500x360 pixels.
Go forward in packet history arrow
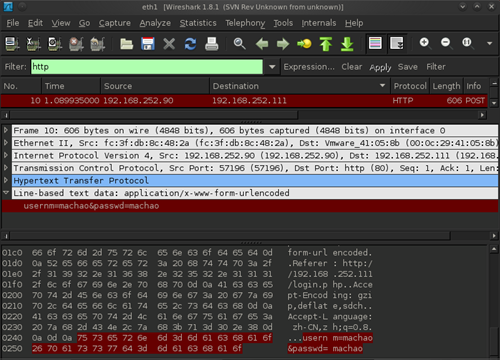click(283, 43)
